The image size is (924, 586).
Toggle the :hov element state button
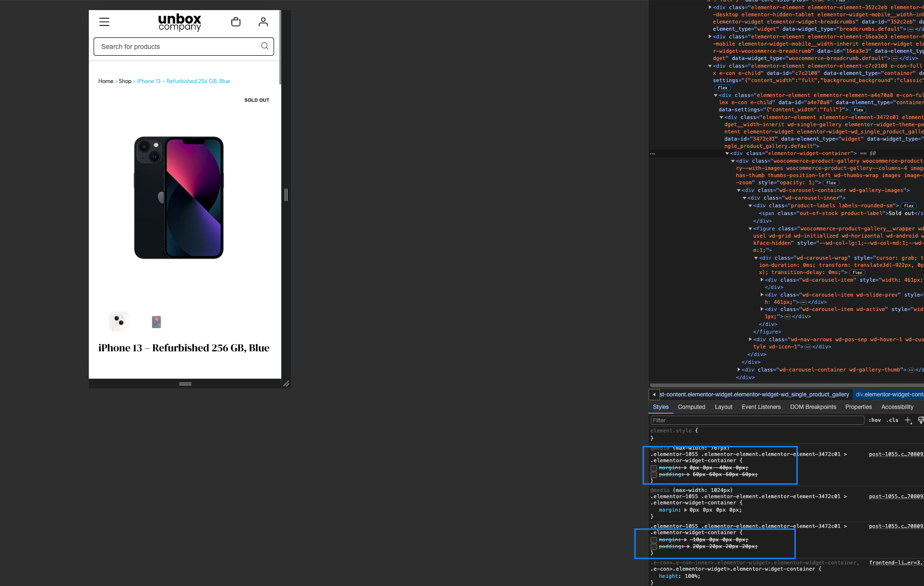[x=875, y=420]
